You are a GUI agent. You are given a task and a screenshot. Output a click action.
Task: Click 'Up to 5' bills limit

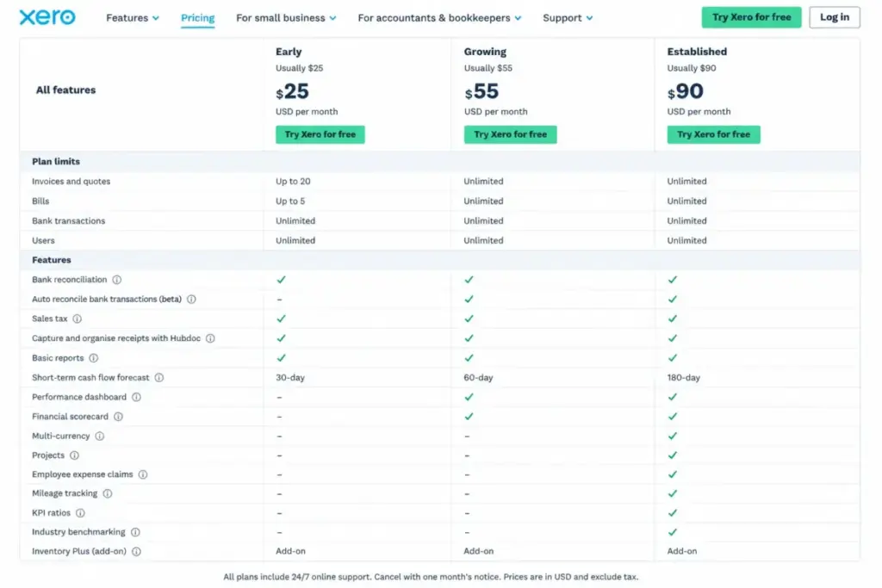click(290, 201)
